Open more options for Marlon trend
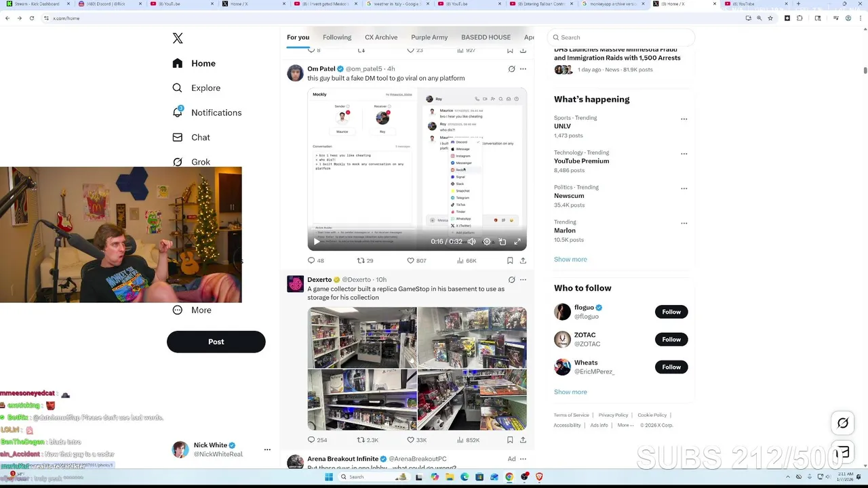The width and height of the screenshot is (868, 488). (x=684, y=223)
